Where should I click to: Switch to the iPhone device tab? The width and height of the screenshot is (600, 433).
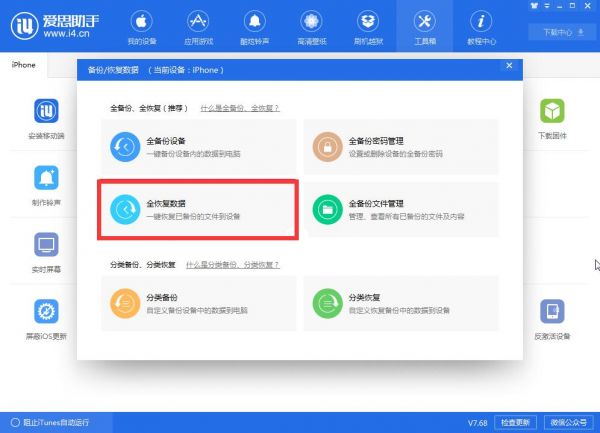[x=24, y=65]
